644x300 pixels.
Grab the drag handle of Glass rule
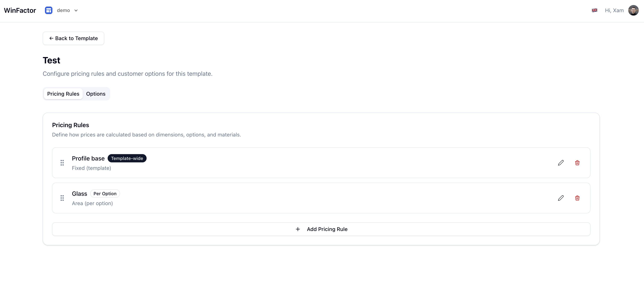pyautogui.click(x=62, y=198)
